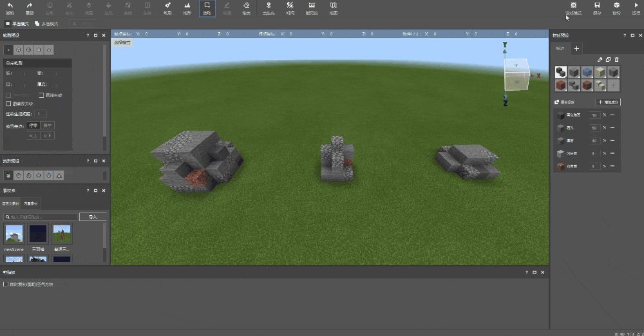This screenshot has height=336, width=644.
Task: Switch to the built-in assets (内置素材) tab
Action: click(30, 203)
